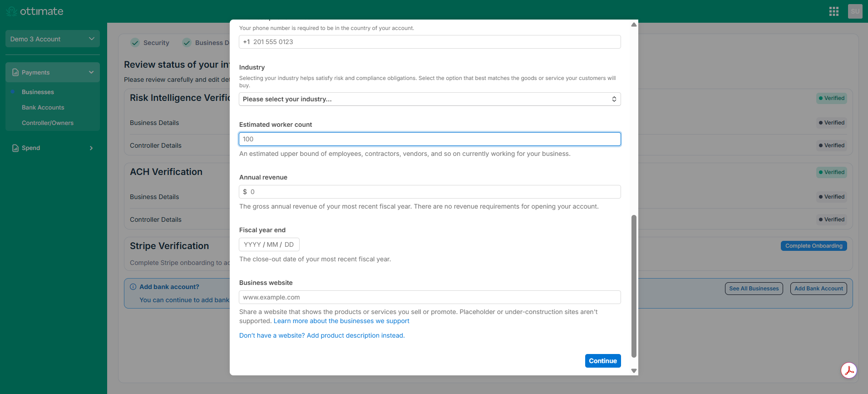Screen dimensions: 868x394
Task: Open Bank Accounts in the sidebar
Action: click(43, 107)
